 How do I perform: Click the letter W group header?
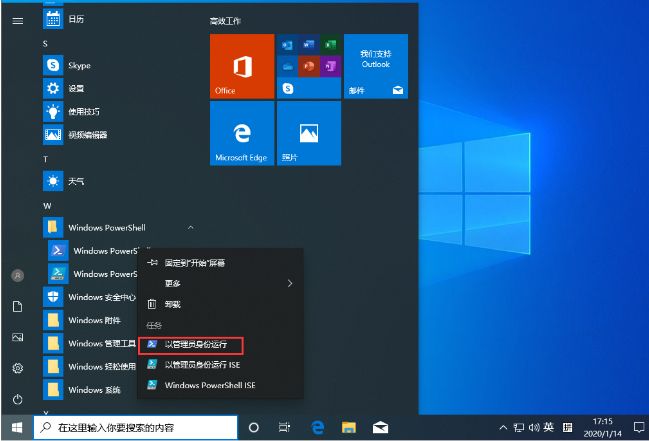47,206
